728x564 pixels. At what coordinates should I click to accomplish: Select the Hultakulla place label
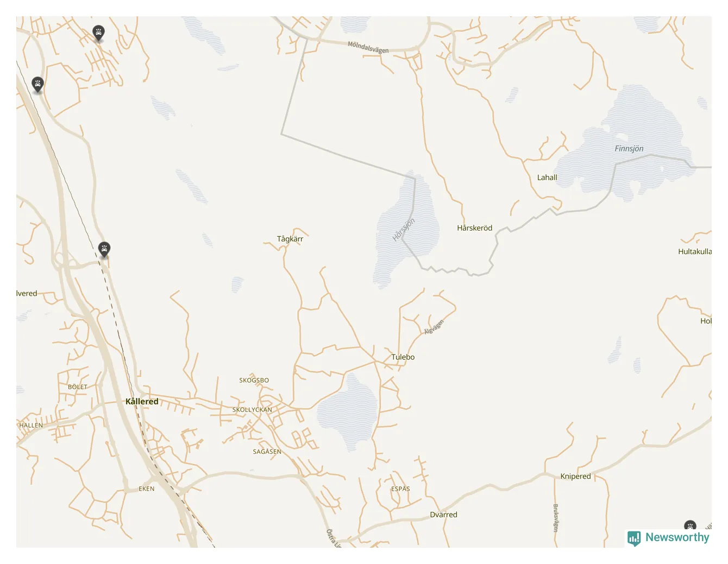[695, 252]
